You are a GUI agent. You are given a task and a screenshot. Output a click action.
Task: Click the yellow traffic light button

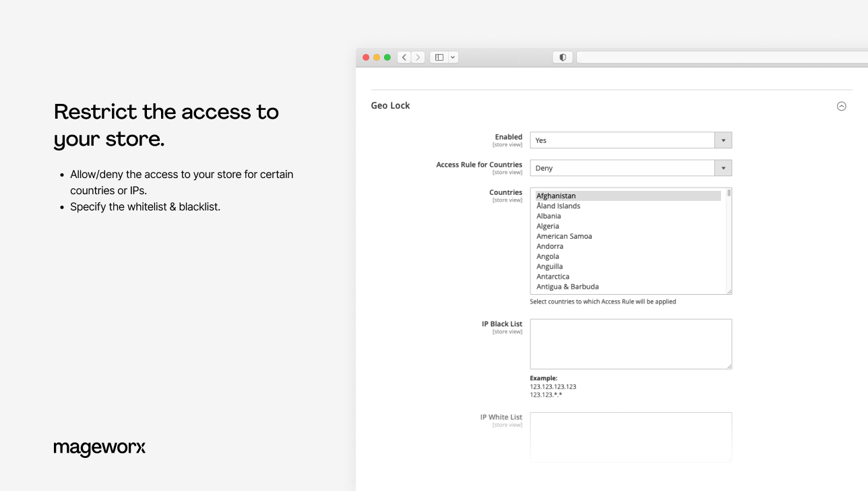(376, 57)
